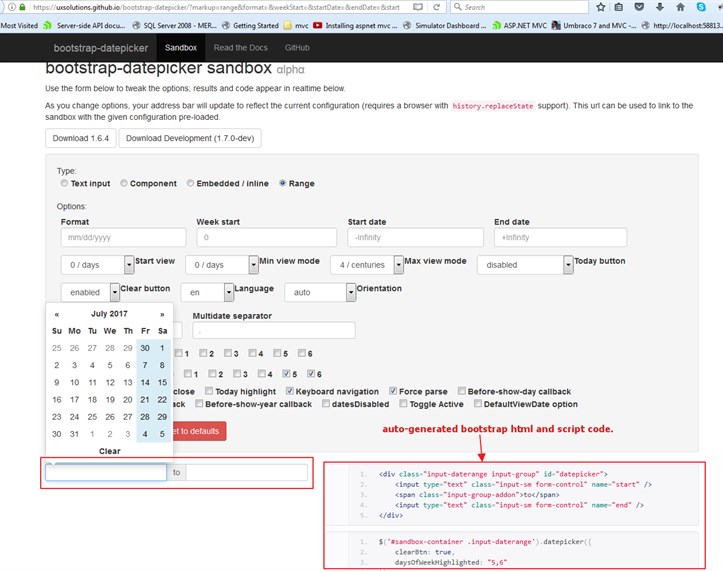Open the SQL Server 2008 - MER... bookmark
This screenshot has width=723, height=571.
[x=174, y=25]
